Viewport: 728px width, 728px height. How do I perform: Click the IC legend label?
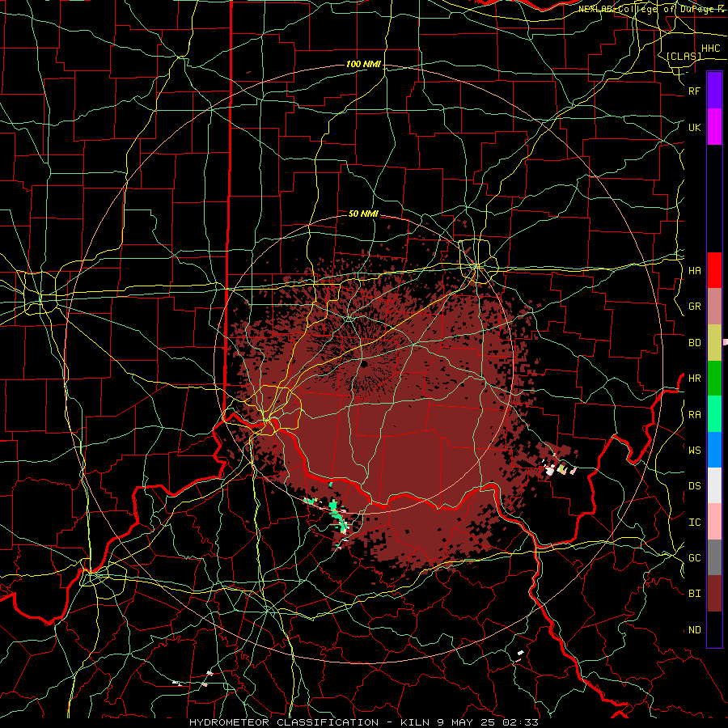click(694, 523)
